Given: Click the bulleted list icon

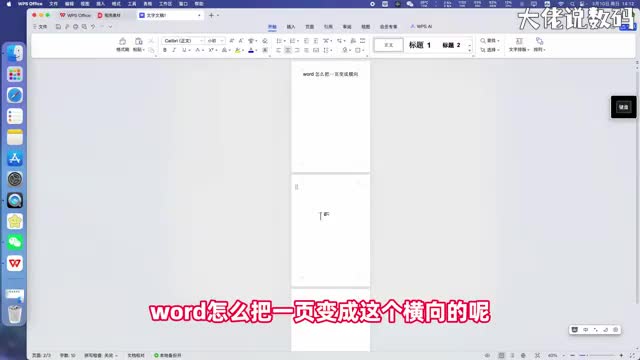Looking at the screenshot, I should click(279, 41).
